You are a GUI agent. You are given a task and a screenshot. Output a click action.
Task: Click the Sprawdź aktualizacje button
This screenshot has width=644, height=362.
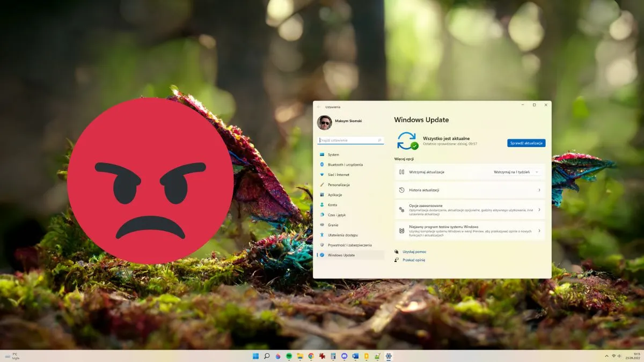(x=526, y=143)
